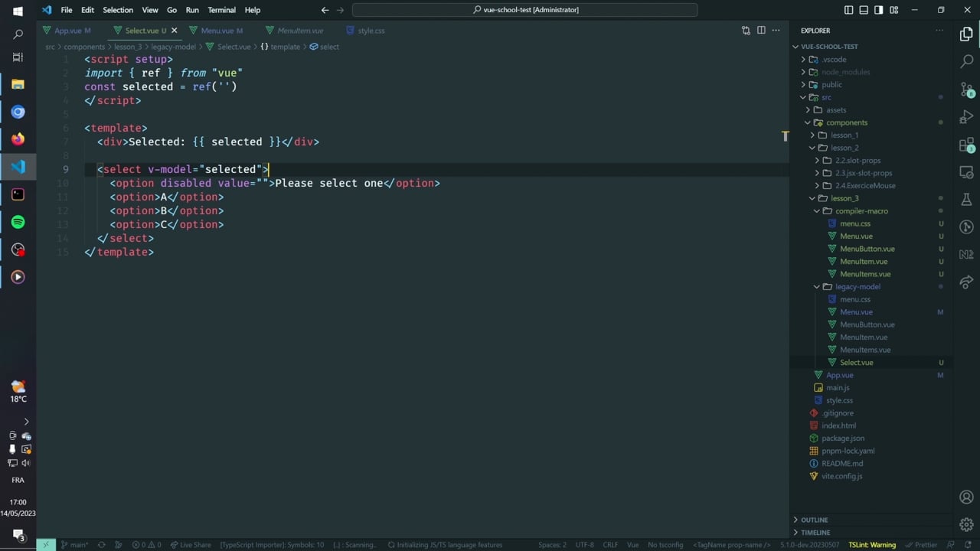Viewport: 980px width, 551px height.
Task: Click errors and warnings count in status bar
Action: coord(145,545)
